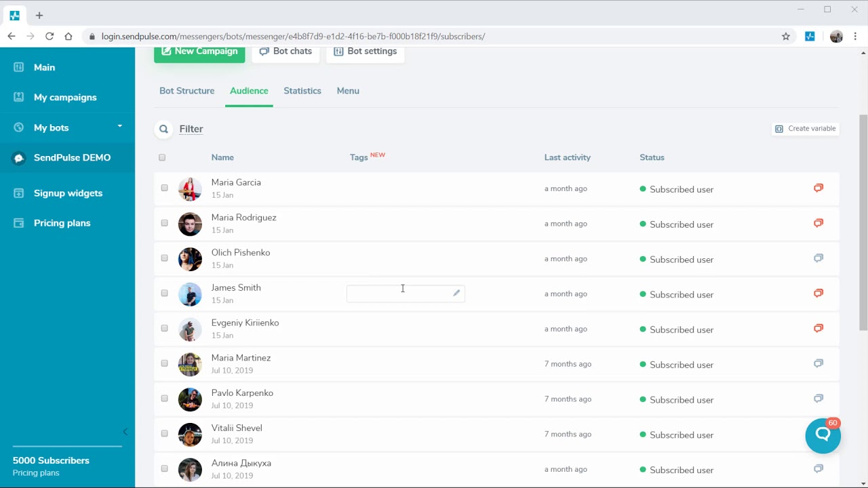Open chat icon for Evgeniy Kiriienko
The height and width of the screenshot is (488, 868).
818,329
